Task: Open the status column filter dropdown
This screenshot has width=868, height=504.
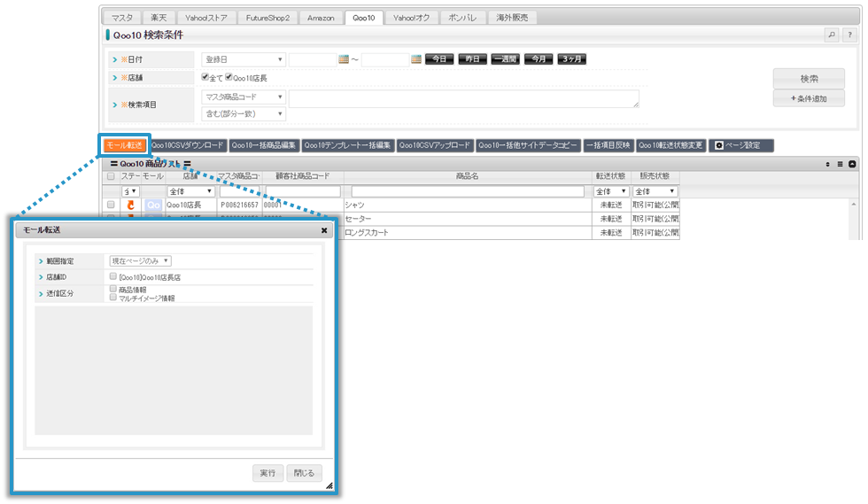Action: [x=130, y=191]
